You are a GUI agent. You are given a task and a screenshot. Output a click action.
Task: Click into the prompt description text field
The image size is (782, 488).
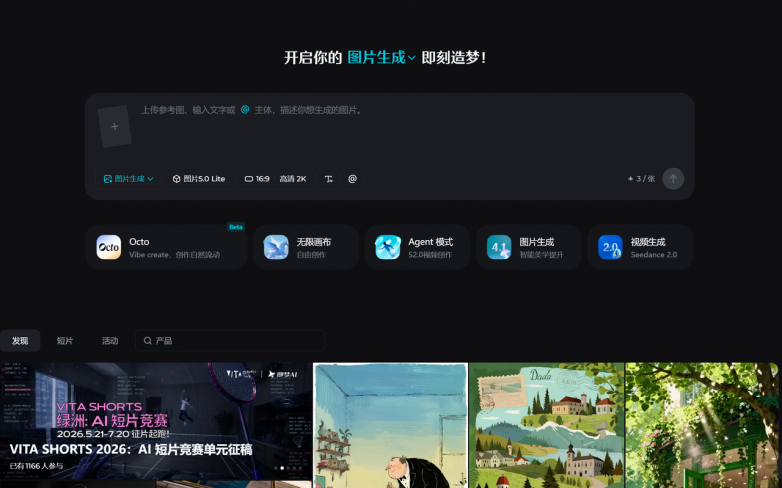coord(409,127)
